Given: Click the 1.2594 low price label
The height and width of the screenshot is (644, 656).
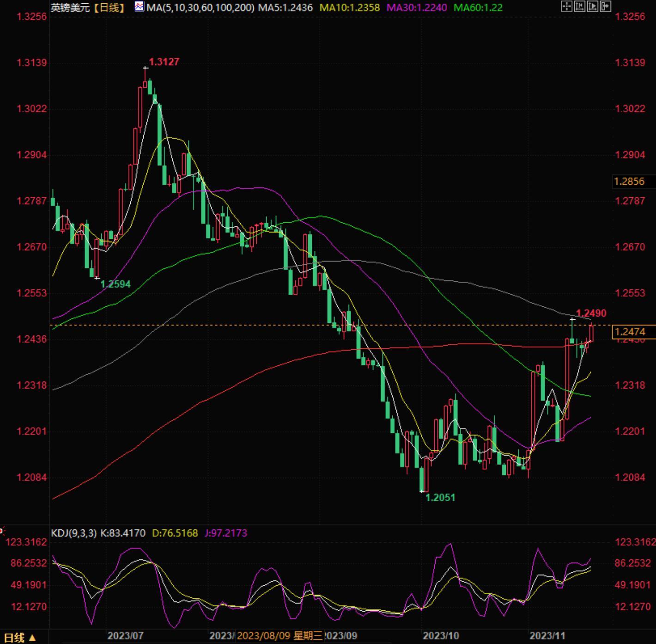Looking at the screenshot, I should 115,284.
